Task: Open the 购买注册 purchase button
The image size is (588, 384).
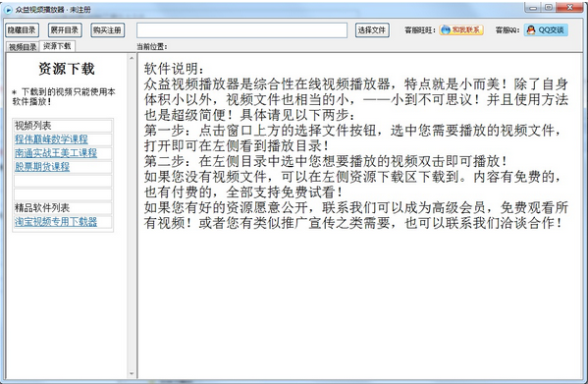Action: 108,30
